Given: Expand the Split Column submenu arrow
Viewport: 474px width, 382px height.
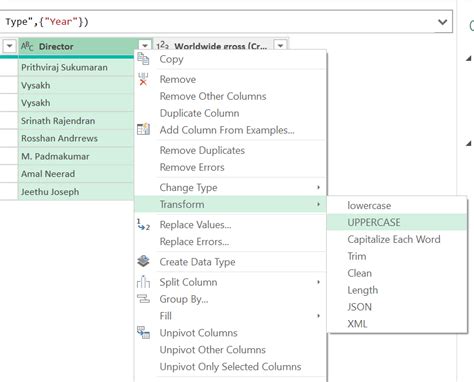Looking at the screenshot, I should (319, 282).
